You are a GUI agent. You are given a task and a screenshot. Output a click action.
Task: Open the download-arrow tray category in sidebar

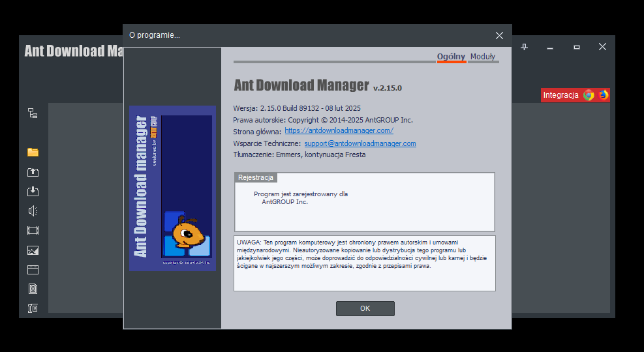tap(33, 191)
